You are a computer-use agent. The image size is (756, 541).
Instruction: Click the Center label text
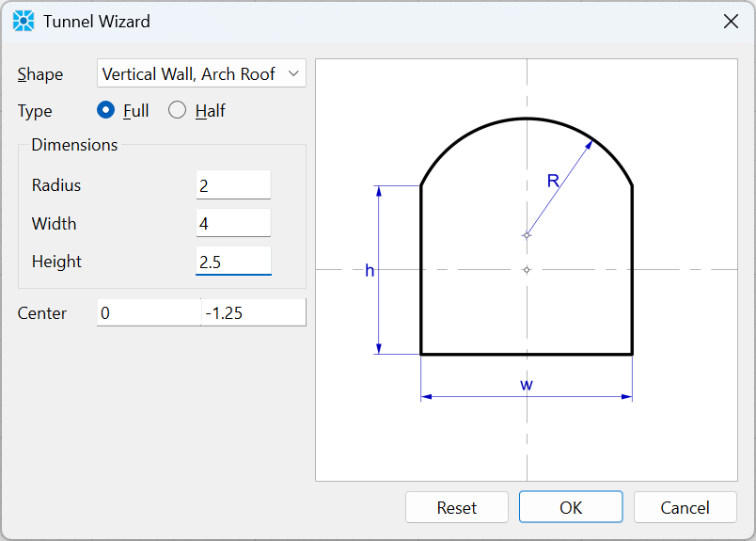[x=42, y=313]
